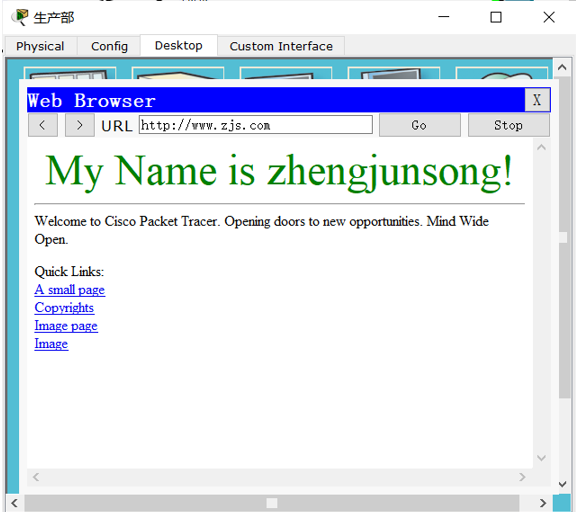Close the 生产部 window
Viewport: 576px width, 512px height.
(x=549, y=17)
